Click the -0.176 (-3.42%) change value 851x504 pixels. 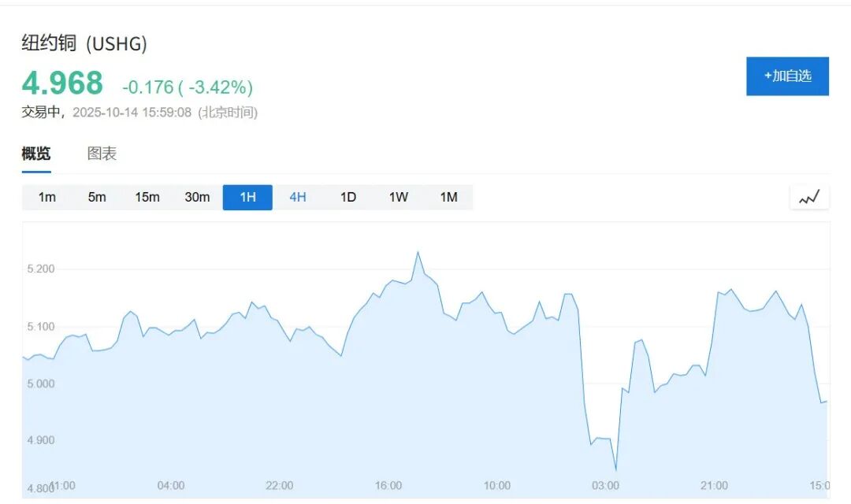pos(188,87)
